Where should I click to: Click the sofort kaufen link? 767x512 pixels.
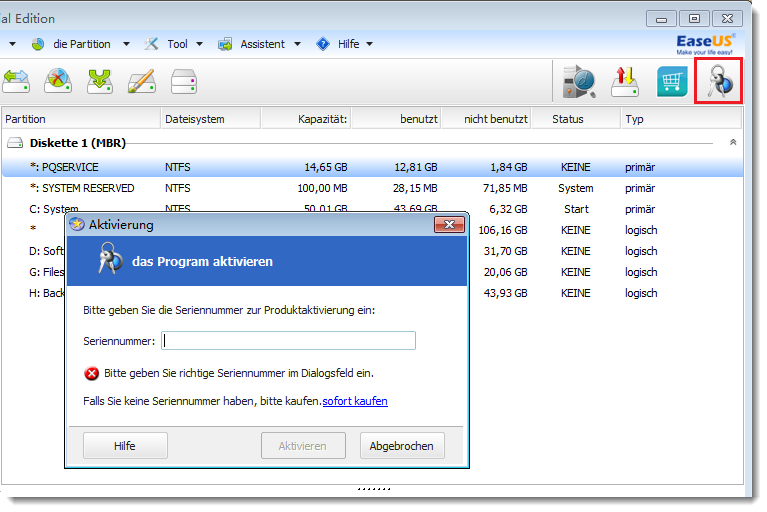point(354,401)
